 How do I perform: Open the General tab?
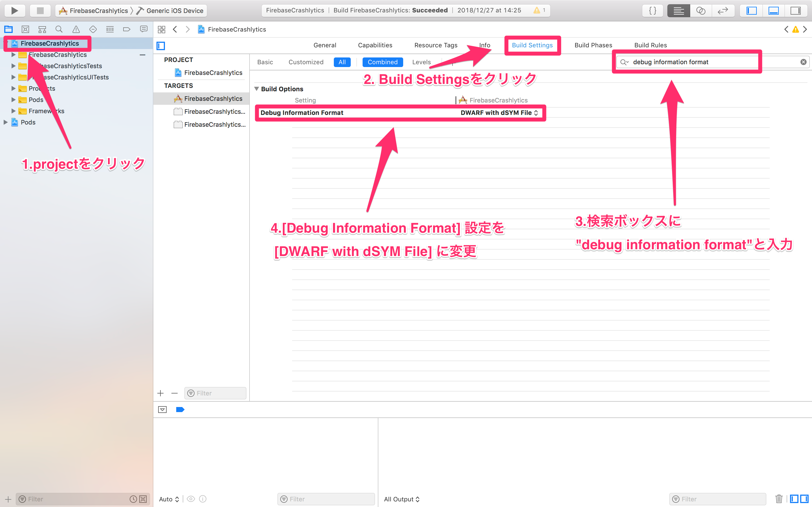point(325,45)
